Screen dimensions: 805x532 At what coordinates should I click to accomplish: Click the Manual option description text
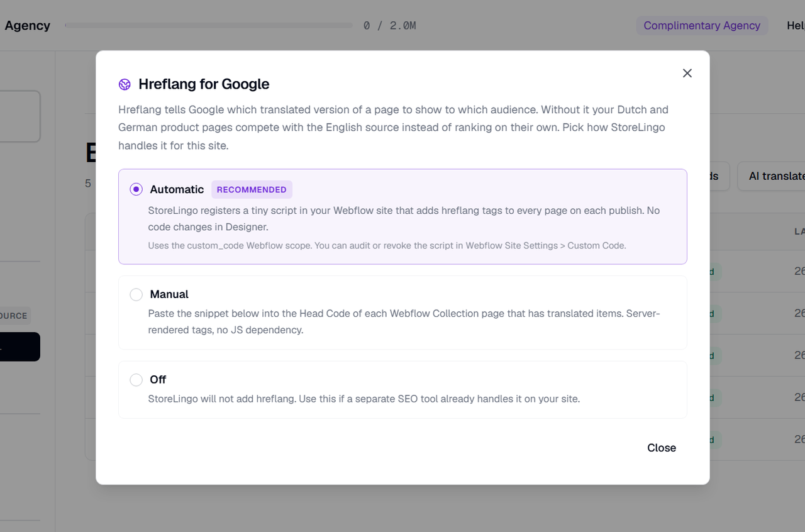(x=404, y=321)
